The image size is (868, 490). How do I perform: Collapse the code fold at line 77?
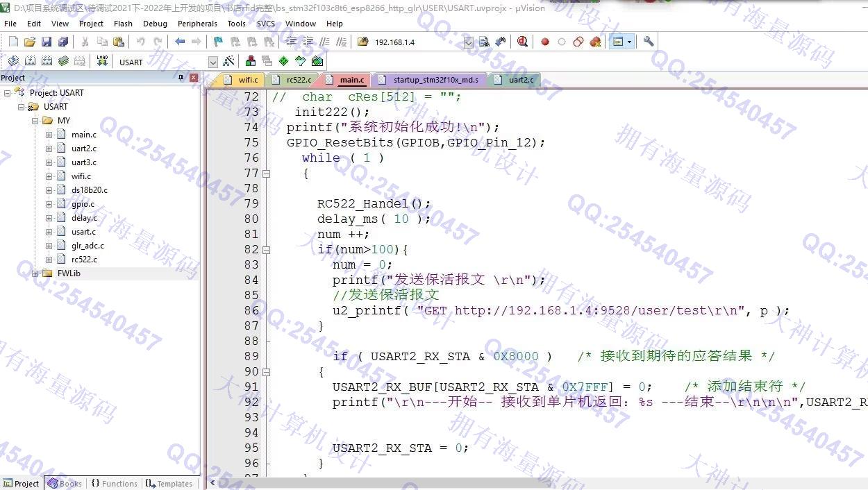(x=266, y=173)
